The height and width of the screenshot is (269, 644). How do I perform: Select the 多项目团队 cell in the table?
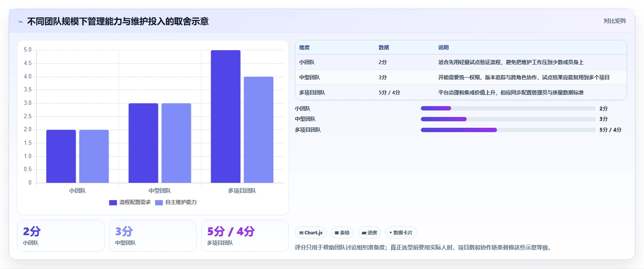point(312,93)
